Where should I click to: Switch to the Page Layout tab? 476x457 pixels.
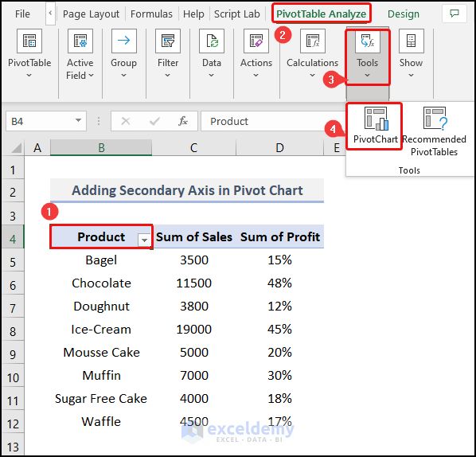(x=91, y=14)
